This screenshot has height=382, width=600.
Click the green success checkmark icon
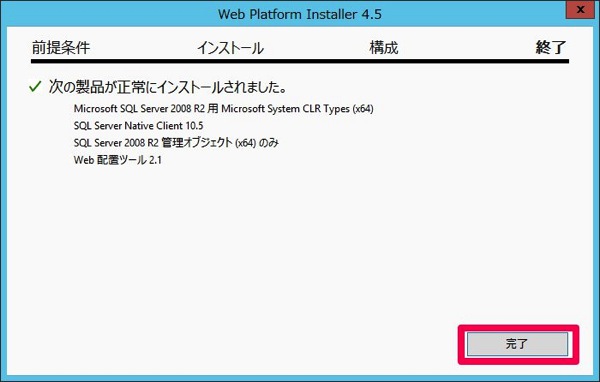click(35, 87)
